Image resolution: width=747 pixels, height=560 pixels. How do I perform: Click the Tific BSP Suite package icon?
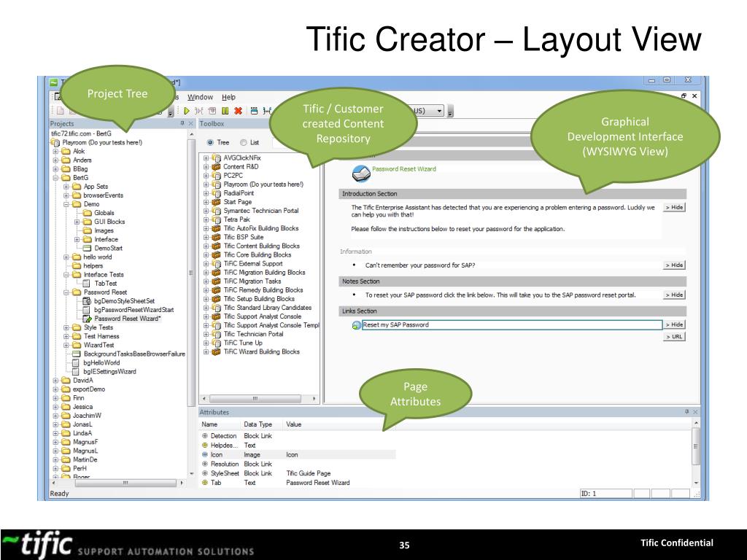click(x=217, y=237)
